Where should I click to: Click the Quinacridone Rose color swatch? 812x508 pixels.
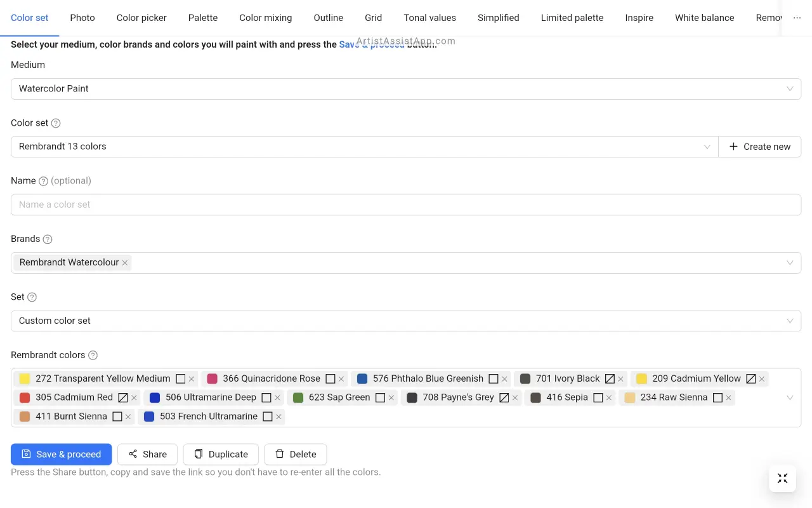213,378
